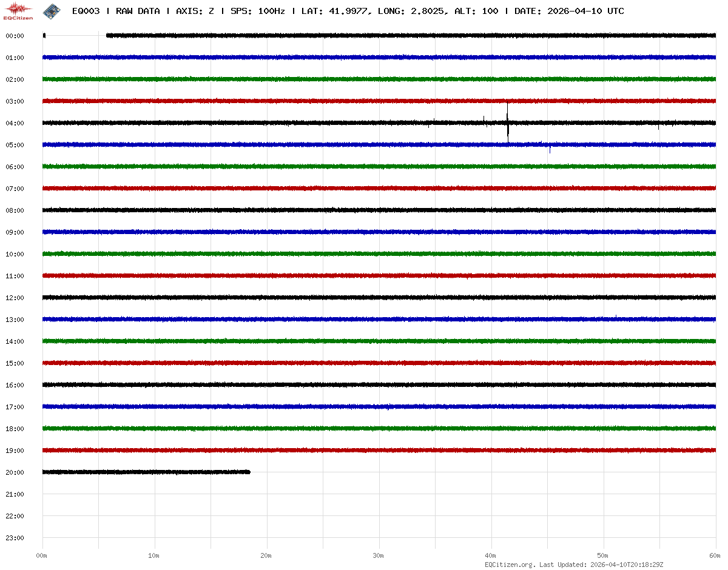Select the 20:00 hour label
The height and width of the screenshot is (570, 728).
coord(15,472)
